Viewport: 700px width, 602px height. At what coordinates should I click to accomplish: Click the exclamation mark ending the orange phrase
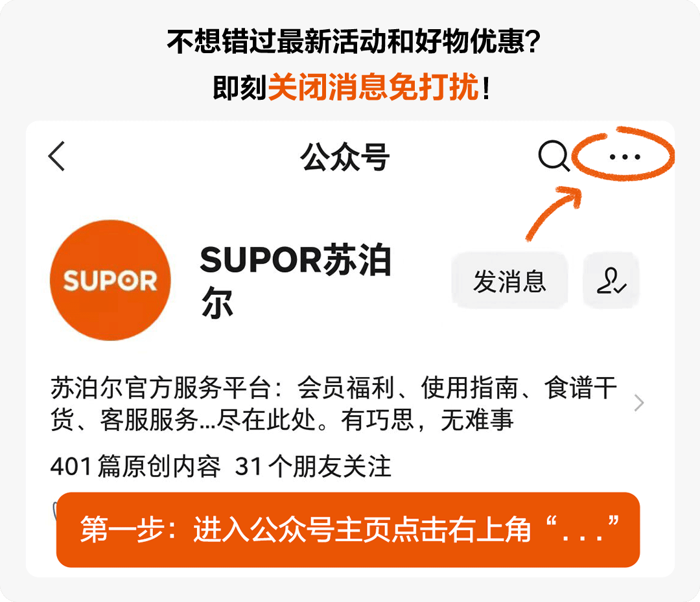point(486,87)
